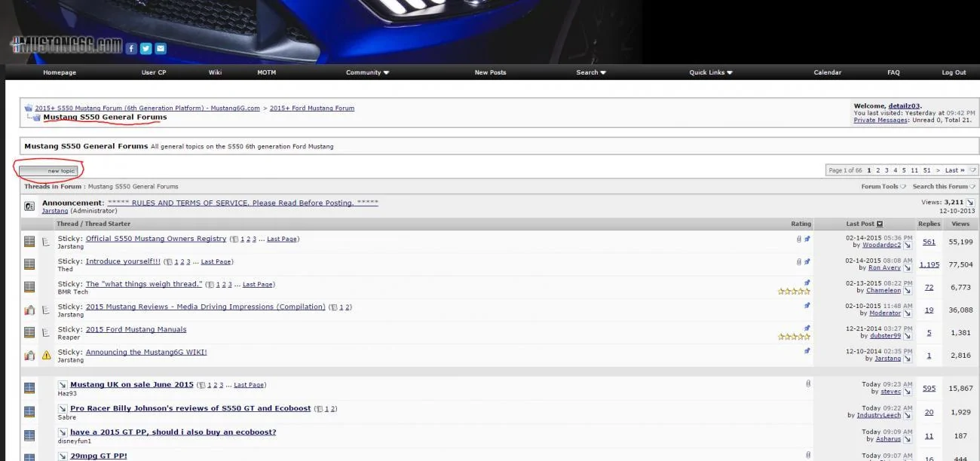The image size is (980, 461).
Task: Sort threads by Rating column header
Action: (801, 224)
